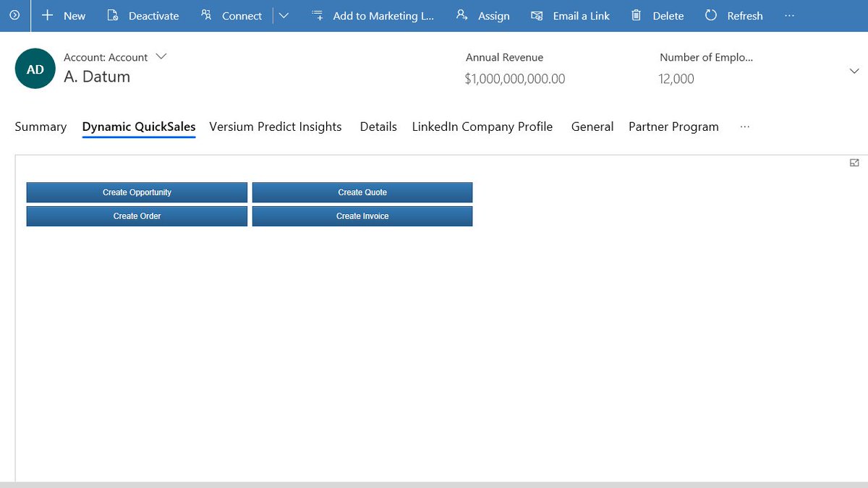
Task: Click the Email a Link icon
Action: point(537,15)
